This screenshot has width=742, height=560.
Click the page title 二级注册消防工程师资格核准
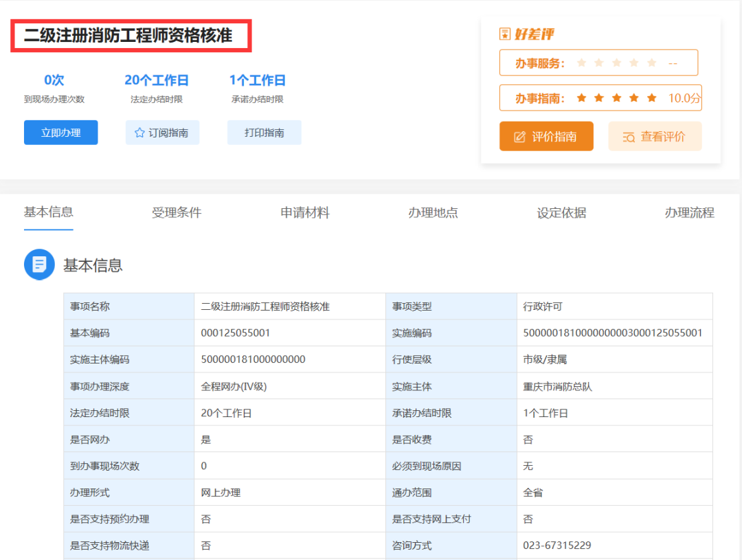click(128, 36)
